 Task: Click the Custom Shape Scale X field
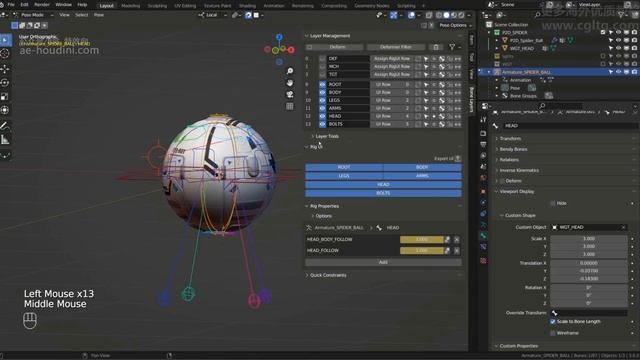[589, 239]
